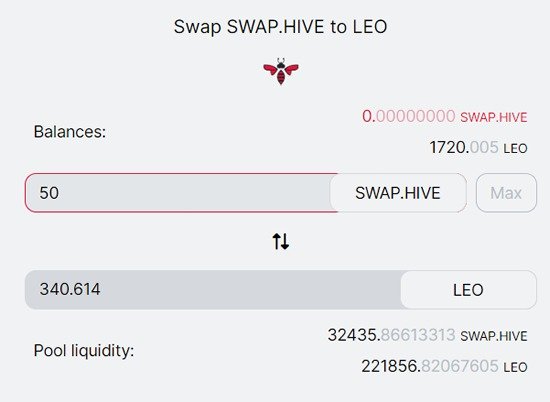Click the LEO label in pool liquidity
Screen dimensions: 550x402
coord(516,368)
